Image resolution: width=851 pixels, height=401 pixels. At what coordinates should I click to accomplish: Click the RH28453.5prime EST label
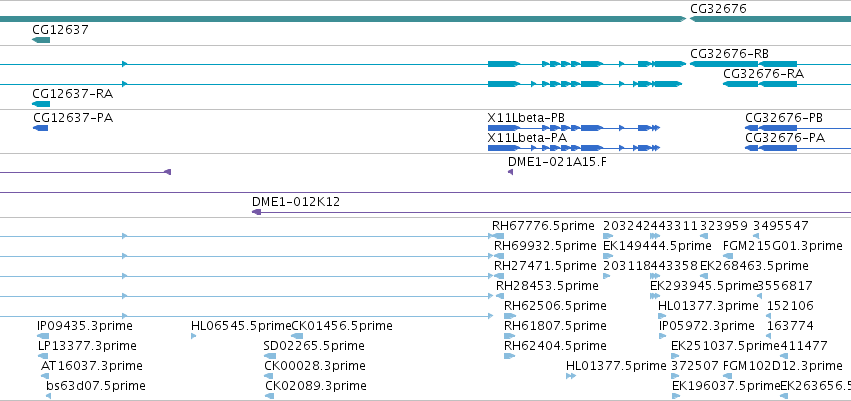coord(547,285)
